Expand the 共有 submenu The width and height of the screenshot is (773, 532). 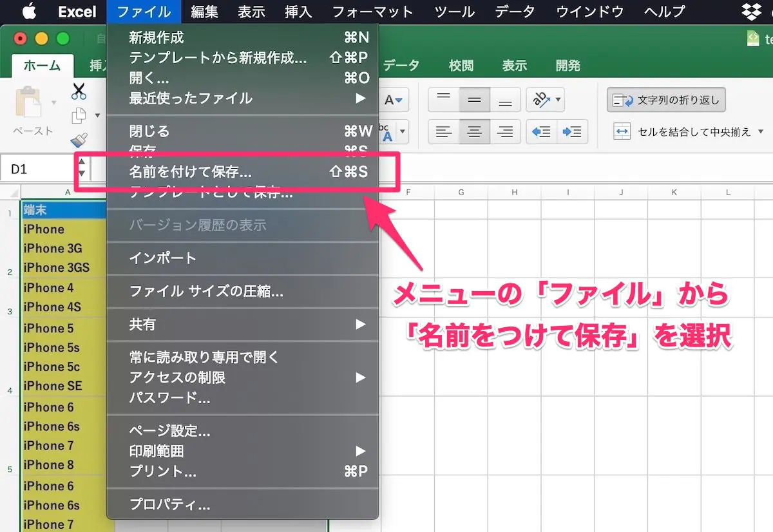(x=242, y=325)
